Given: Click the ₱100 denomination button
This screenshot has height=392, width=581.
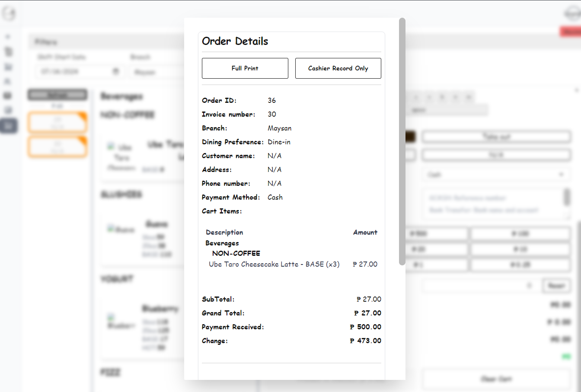Looking at the screenshot, I should [520, 234].
